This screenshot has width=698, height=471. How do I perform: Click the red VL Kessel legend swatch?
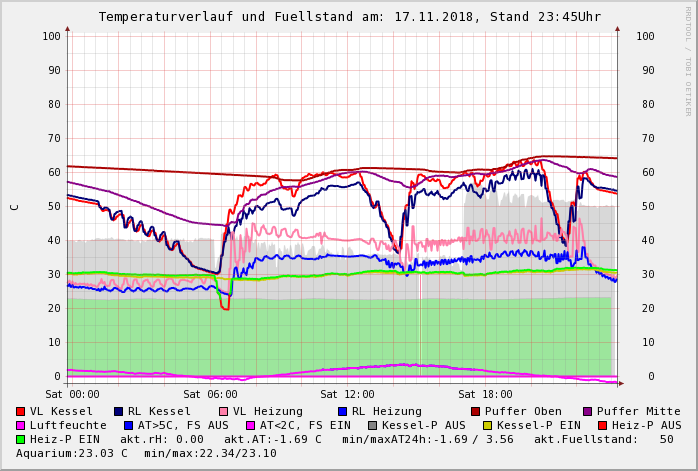tap(21, 412)
